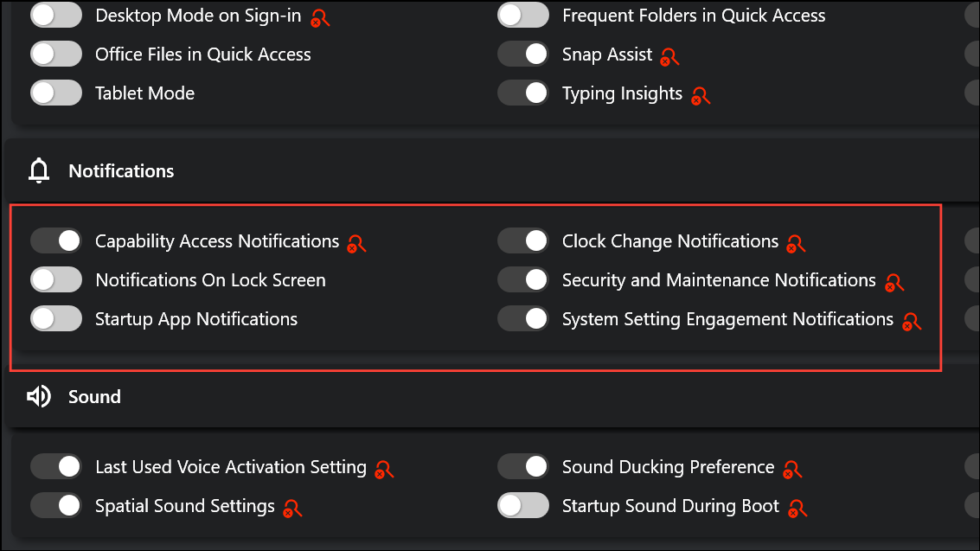The width and height of the screenshot is (980, 551).
Task: Click red icon beside Desktop Mode on Sign-in
Action: [320, 19]
